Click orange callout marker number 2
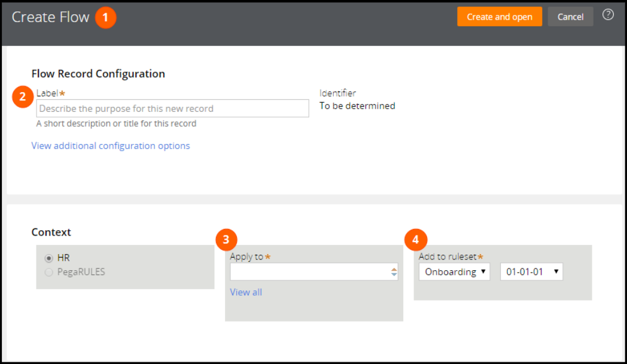 (23, 96)
